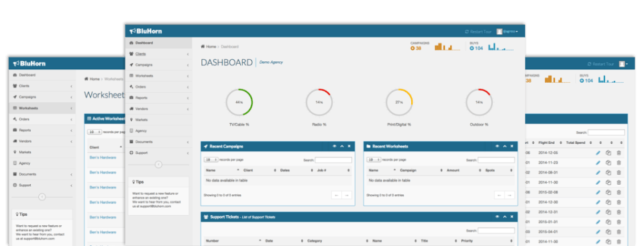Expand the Orders chevron in front window sidebar
644x246 pixels.
(x=188, y=87)
